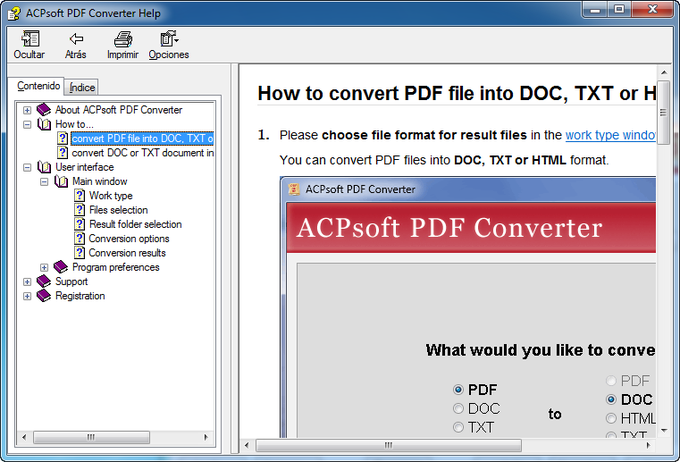Image resolution: width=680 pixels, height=462 pixels.
Task: Collapse the User interface tree node
Action: (x=27, y=167)
